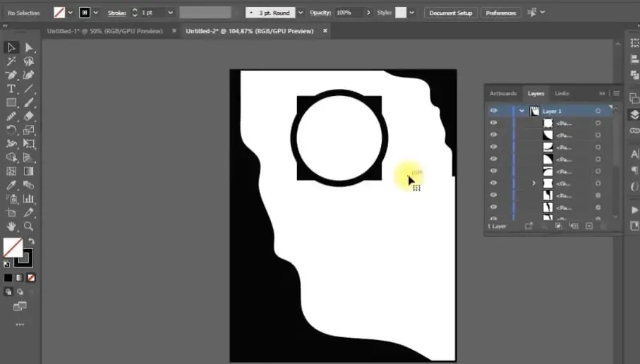Toggle visibility of the first path sublayer
The height and width of the screenshot is (364, 640).
point(493,123)
